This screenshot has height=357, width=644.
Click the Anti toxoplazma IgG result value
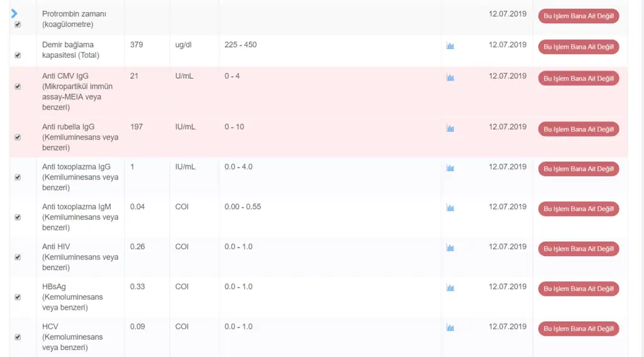click(x=133, y=167)
